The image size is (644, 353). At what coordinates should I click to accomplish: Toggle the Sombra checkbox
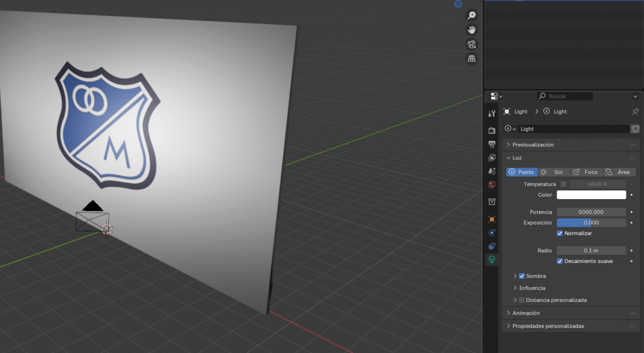521,276
